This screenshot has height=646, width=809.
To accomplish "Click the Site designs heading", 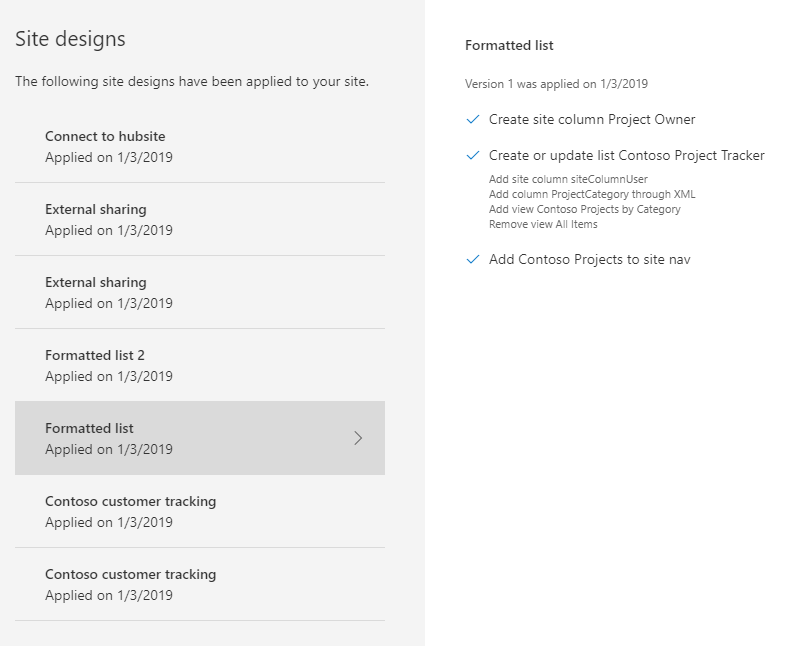I will (69, 38).
